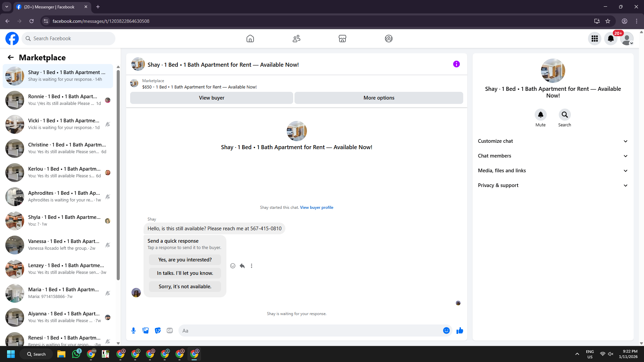This screenshot has width=644, height=362.
Task: Open Shyla's apartment chat
Action: click(58, 221)
